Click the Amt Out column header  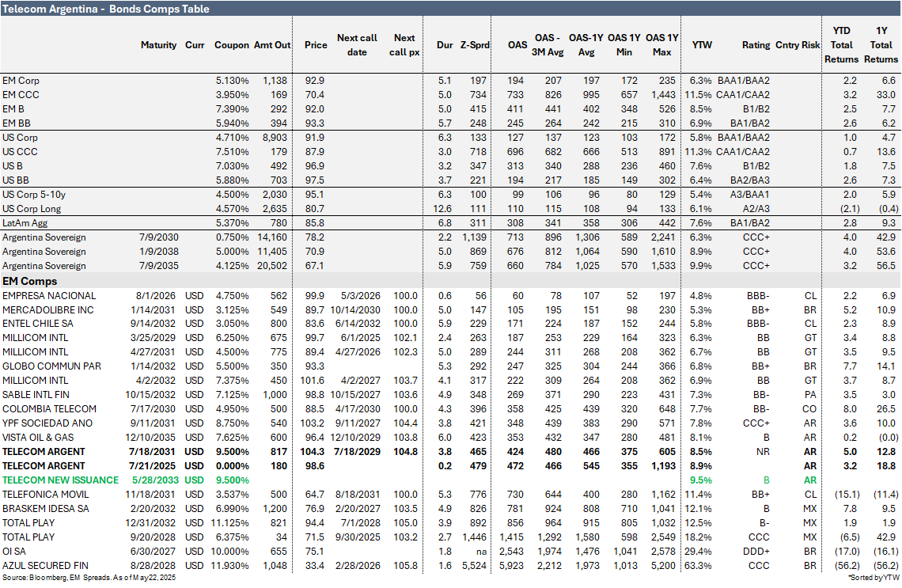[x=272, y=45]
